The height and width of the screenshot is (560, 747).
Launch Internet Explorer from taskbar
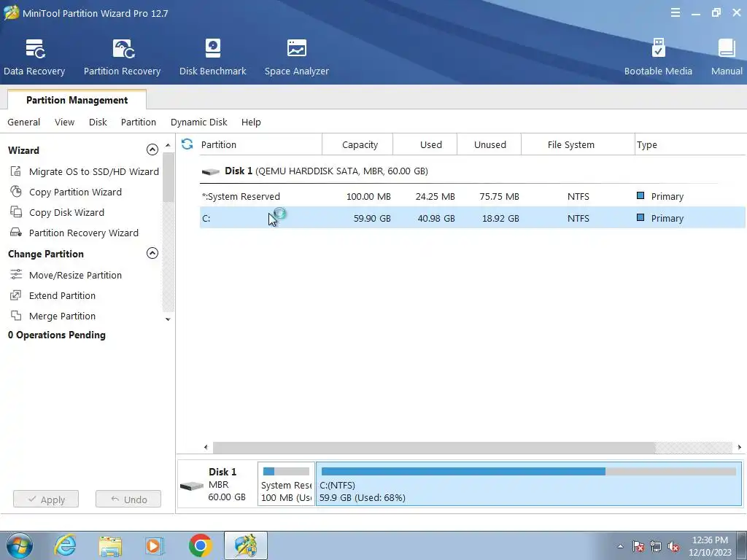(65, 545)
